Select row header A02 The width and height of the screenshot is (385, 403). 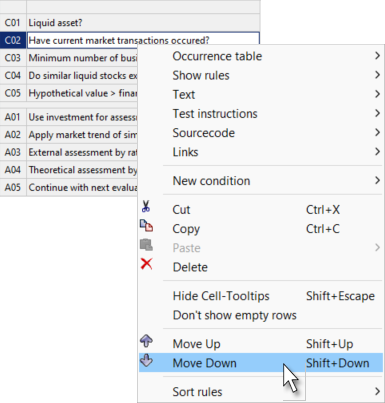pyautogui.click(x=13, y=135)
